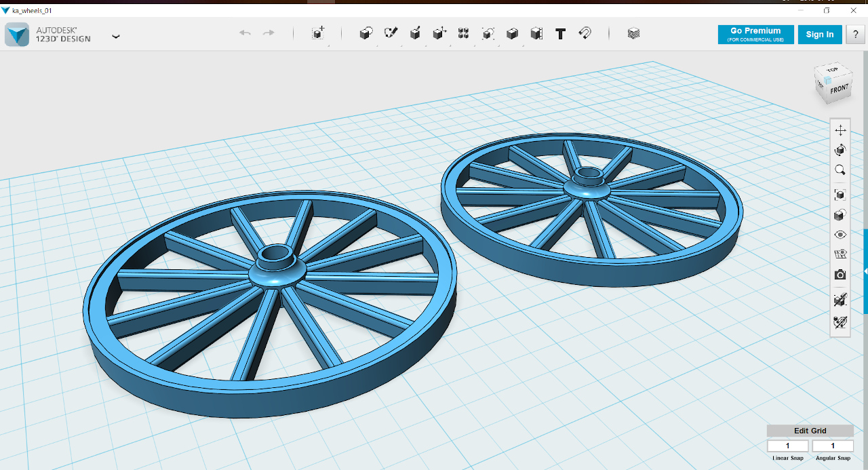Click the TOP face of view cube
The height and width of the screenshot is (470, 868).
(832, 70)
